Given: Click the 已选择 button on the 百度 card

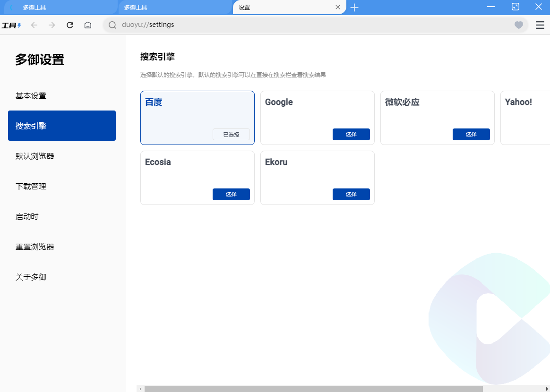Looking at the screenshot, I should pos(231,134).
